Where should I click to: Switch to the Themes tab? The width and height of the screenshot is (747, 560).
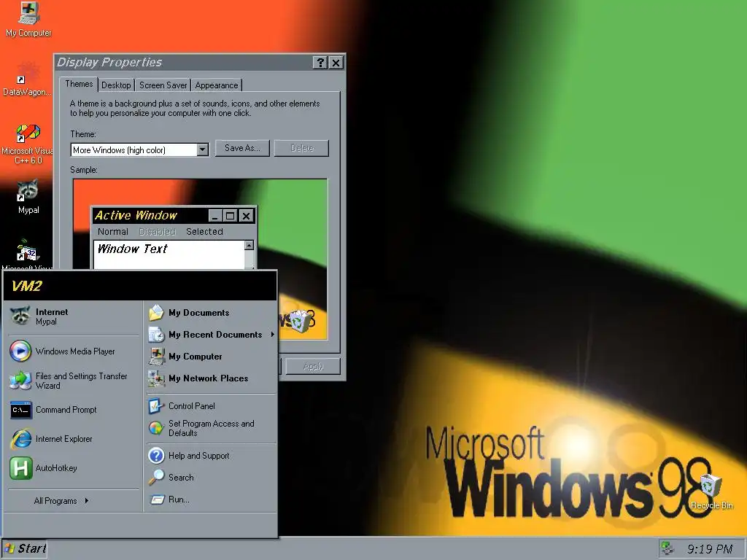(79, 84)
